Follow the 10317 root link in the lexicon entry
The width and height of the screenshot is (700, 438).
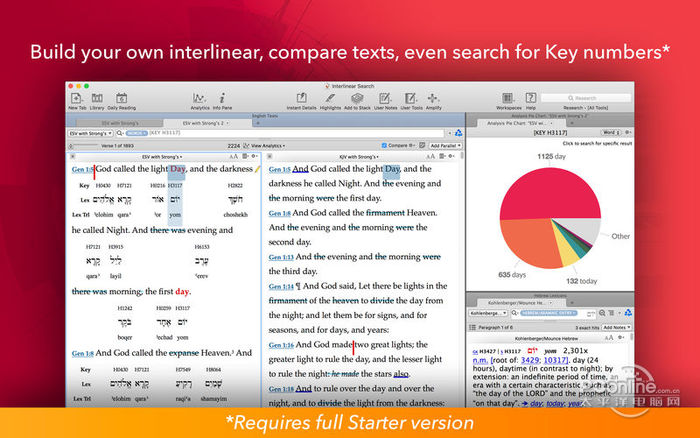pos(555,360)
